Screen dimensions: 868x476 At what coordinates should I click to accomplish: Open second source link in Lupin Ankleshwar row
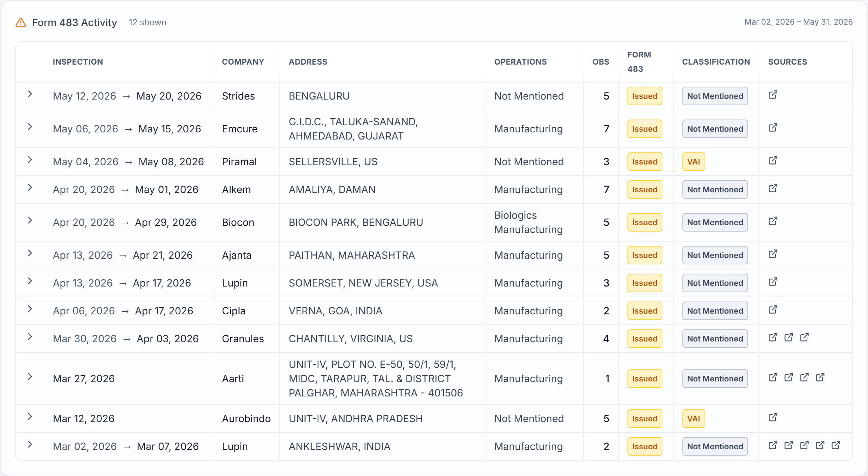788,445
